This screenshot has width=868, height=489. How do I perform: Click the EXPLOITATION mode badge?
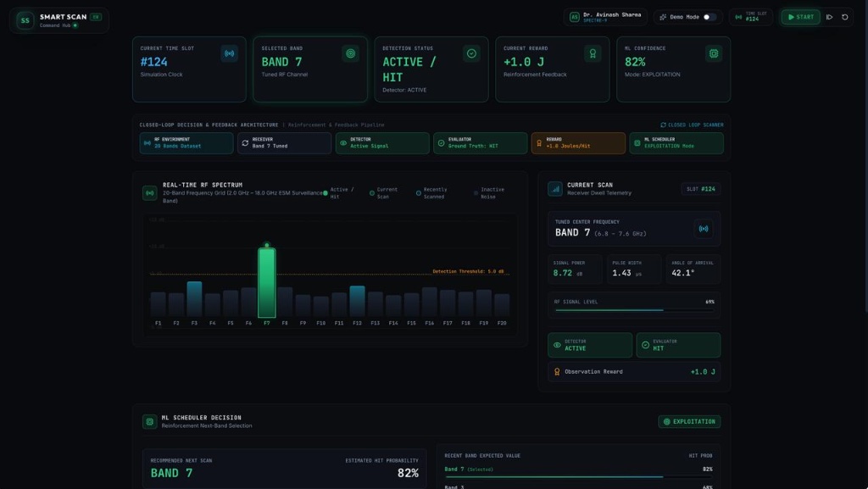[x=689, y=421]
